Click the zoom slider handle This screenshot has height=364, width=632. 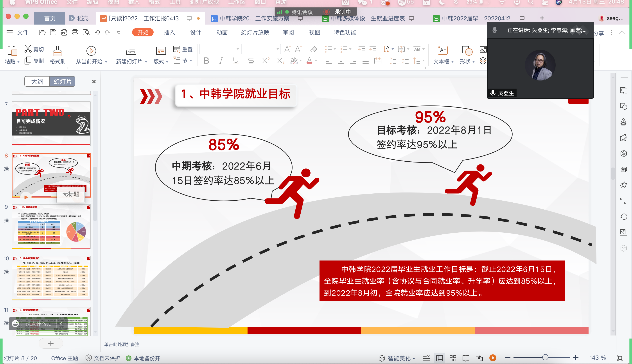[x=545, y=357]
